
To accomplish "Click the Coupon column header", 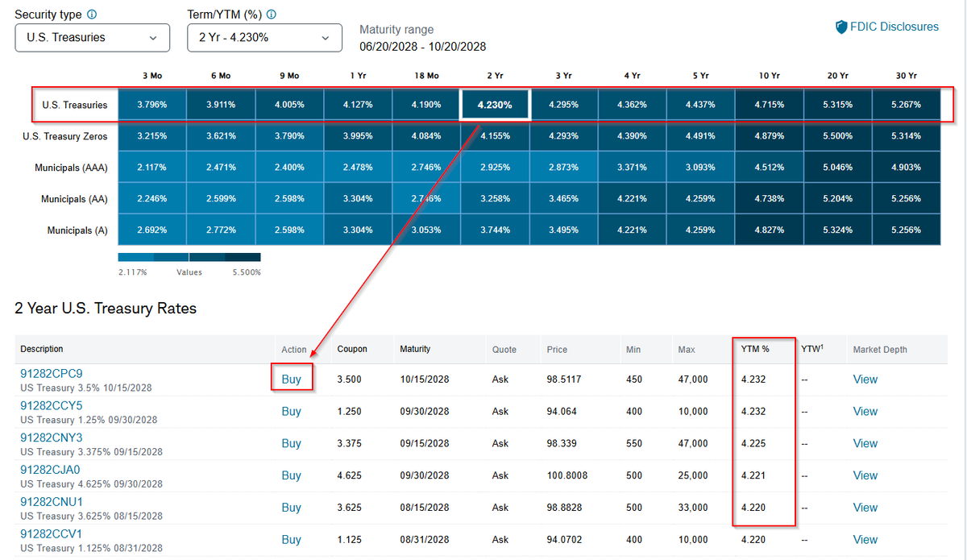I will tap(352, 349).
